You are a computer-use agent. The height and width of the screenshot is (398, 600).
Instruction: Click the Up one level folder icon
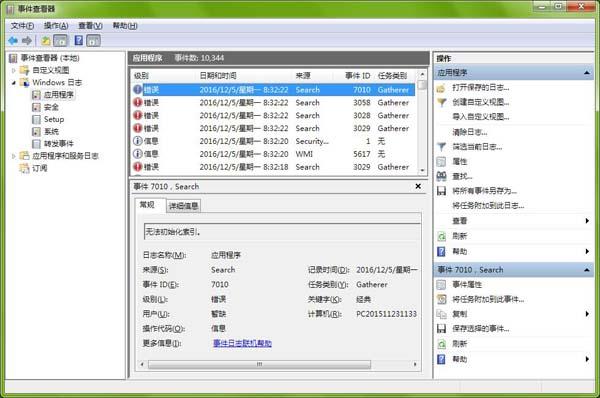[x=46, y=41]
